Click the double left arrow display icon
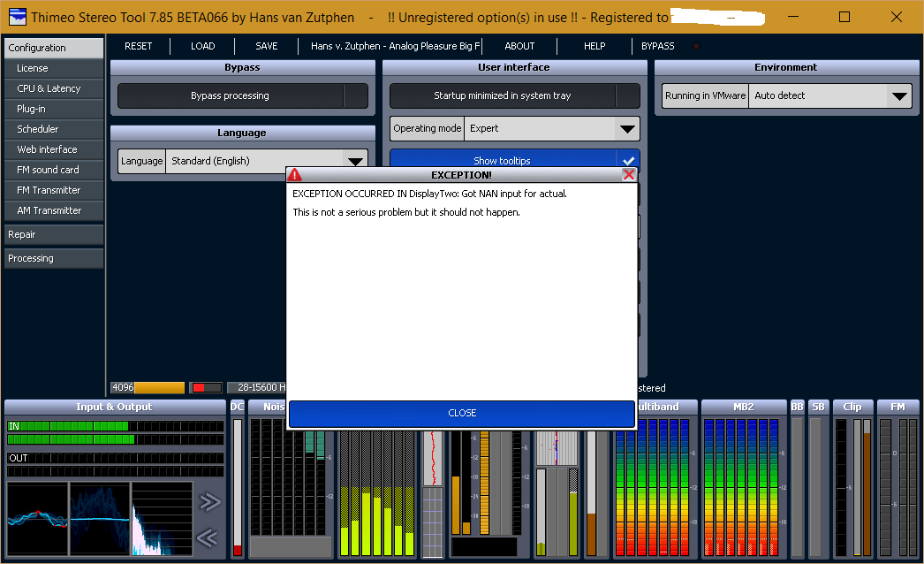Viewport: 924px width, 564px height. pos(208,537)
